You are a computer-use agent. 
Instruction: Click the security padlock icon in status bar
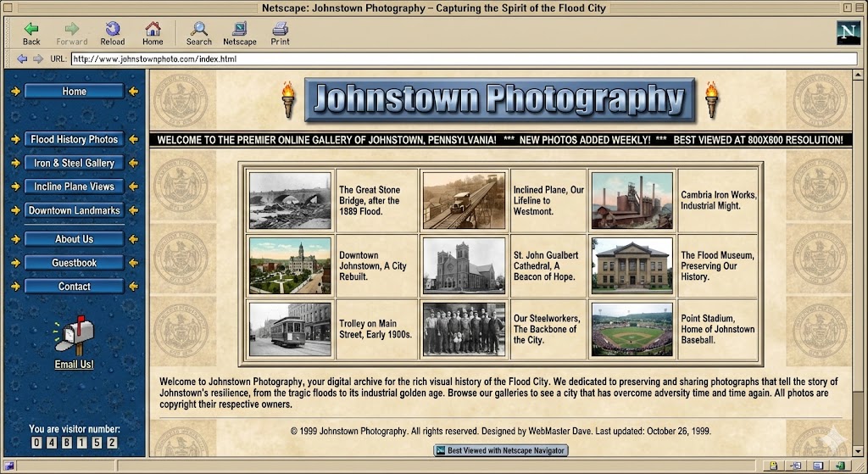pos(773,466)
